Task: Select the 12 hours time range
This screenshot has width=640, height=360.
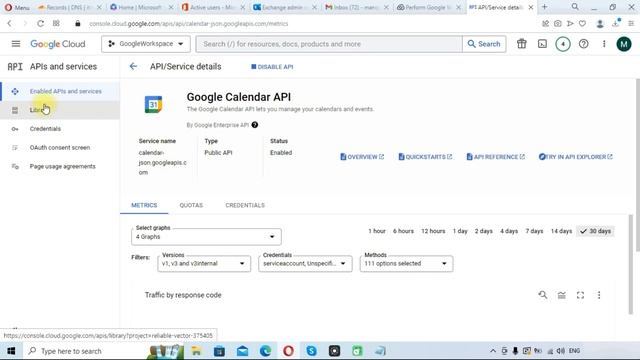Action: (433, 231)
